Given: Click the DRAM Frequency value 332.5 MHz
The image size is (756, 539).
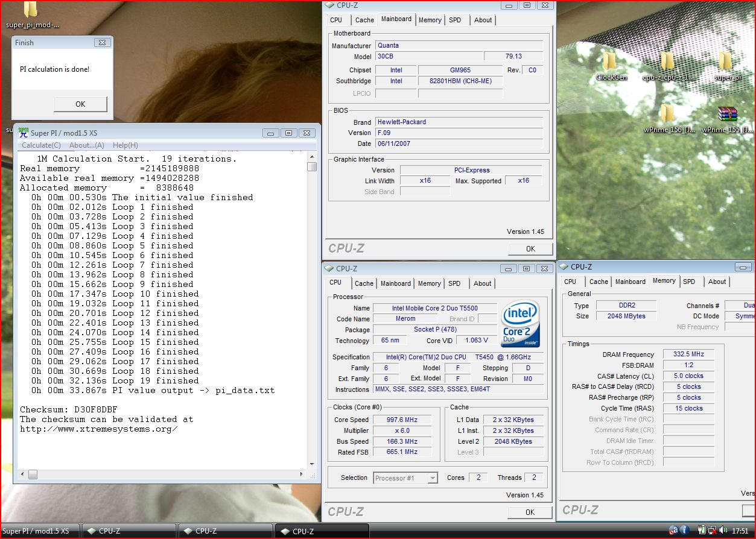Looking at the screenshot, I should coord(688,355).
